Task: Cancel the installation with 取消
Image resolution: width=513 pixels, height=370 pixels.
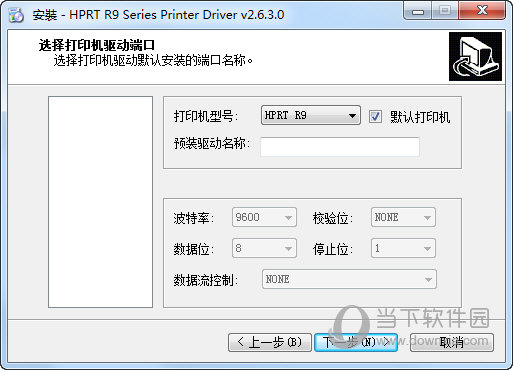Action: (x=452, y=342)
